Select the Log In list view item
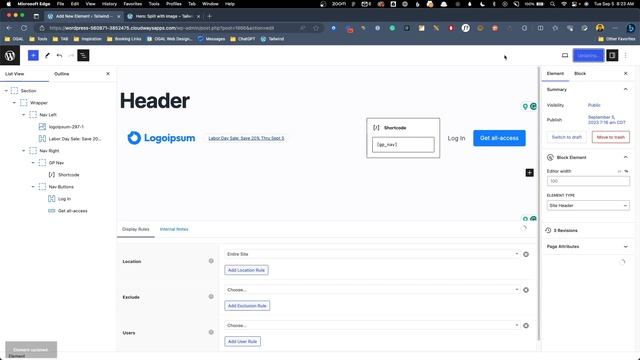Viewport: 640px width, 360px height. coord(60,199)
